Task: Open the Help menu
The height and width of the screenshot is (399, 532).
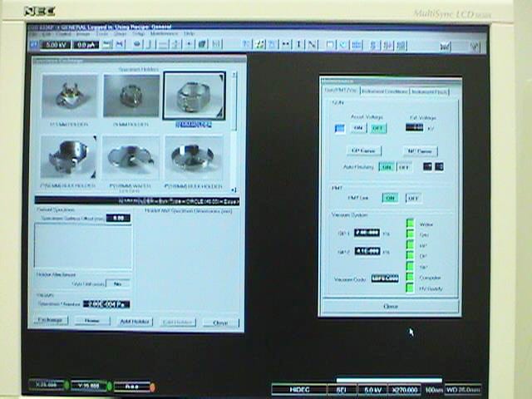Action: coord(189,33)
